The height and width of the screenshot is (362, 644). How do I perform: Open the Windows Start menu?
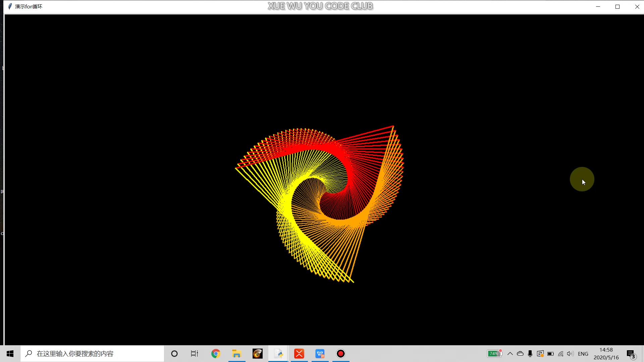pyautogui.click(x=10, y=354)
